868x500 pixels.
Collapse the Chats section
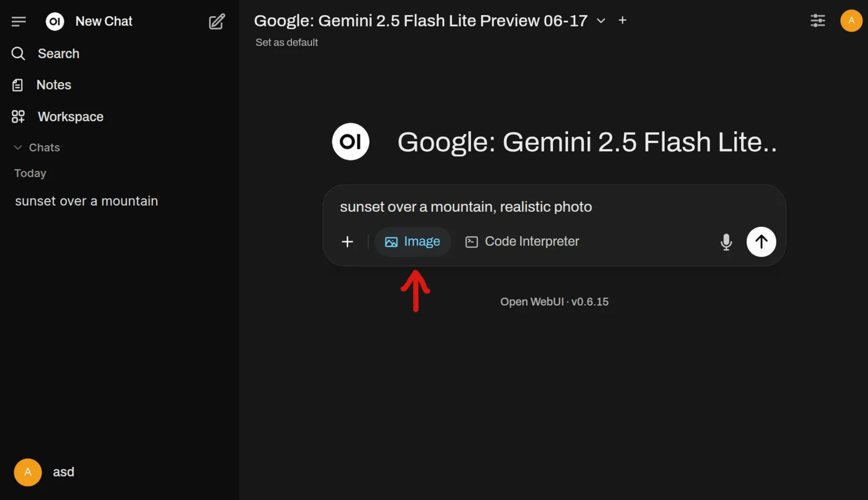(x=36, y=147)
